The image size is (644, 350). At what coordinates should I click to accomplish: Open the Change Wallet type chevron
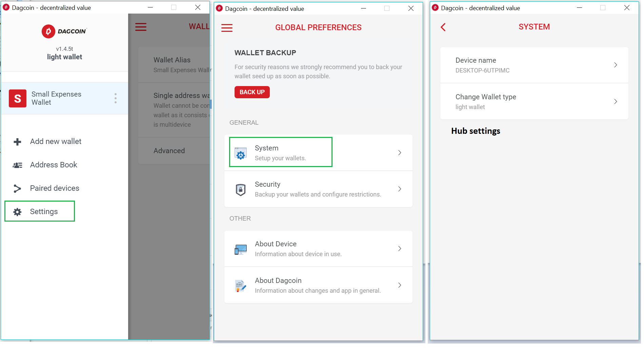point(616,101)
